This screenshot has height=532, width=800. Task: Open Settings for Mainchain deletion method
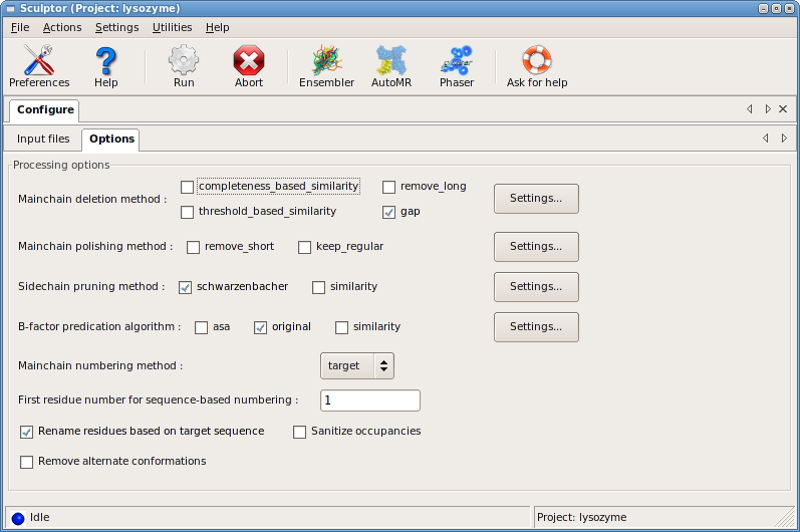coord(536,199)
